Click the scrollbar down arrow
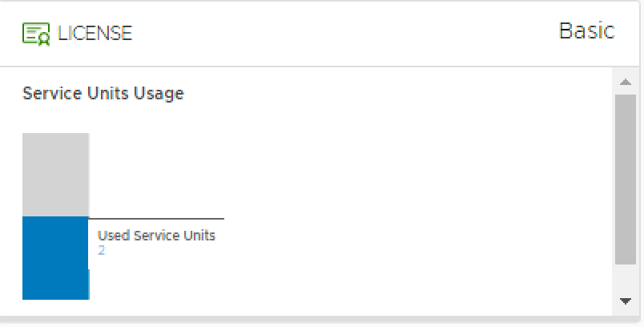This screenshot has width=644, height=327. click(x=626, y=301)
